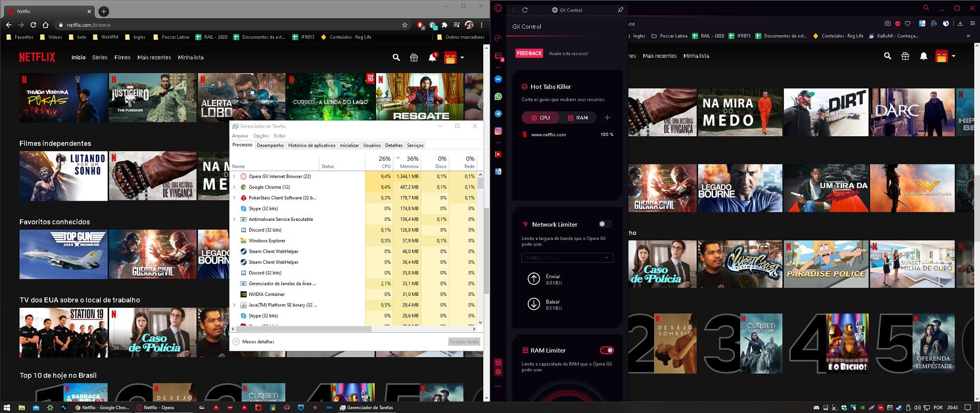Image resolution: width=980 pixels, height=413 pixels.
Task: Click the Opera title bar search icon
Action: click(x=926, y=8)
